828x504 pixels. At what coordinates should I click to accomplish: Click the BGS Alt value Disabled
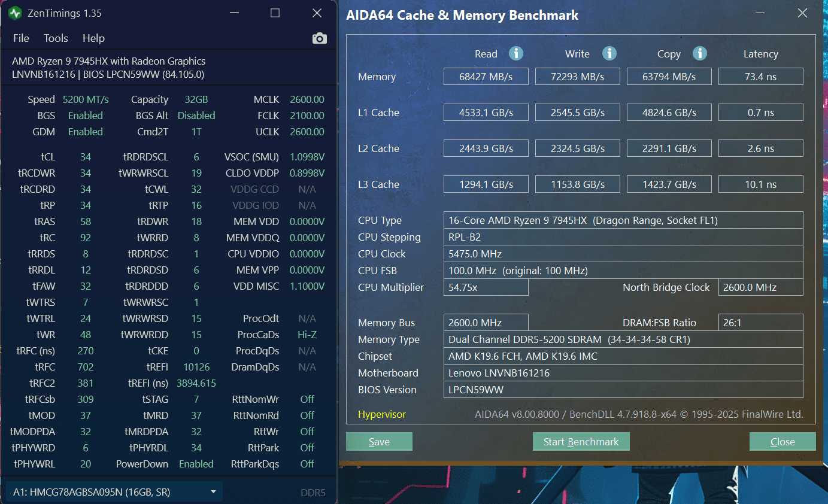coord(196,116)
